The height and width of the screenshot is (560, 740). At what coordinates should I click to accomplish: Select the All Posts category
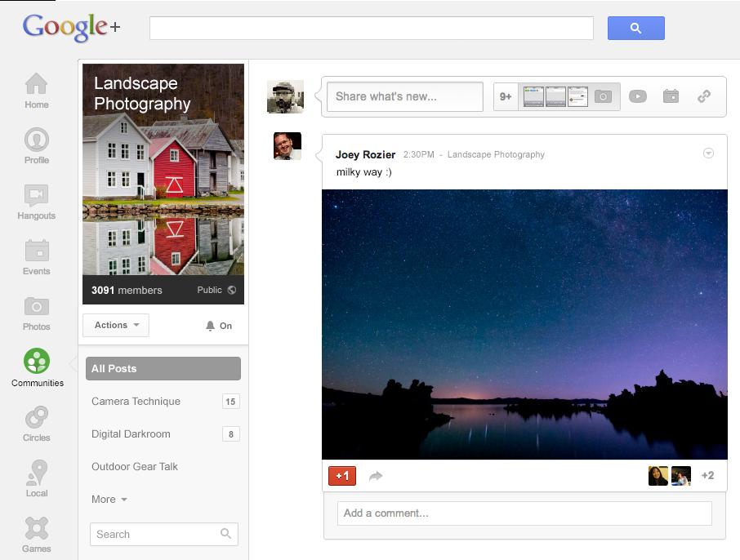[x=163, y=368]
